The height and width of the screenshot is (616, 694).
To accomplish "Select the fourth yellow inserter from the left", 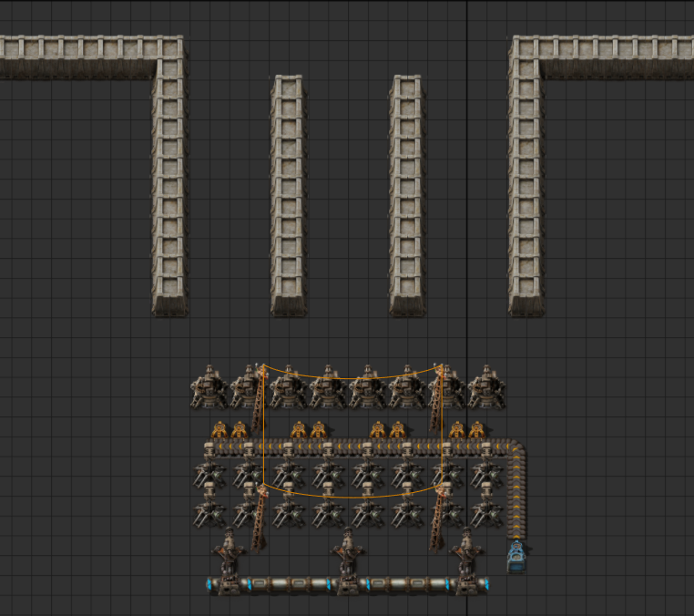I will [318, 429].
